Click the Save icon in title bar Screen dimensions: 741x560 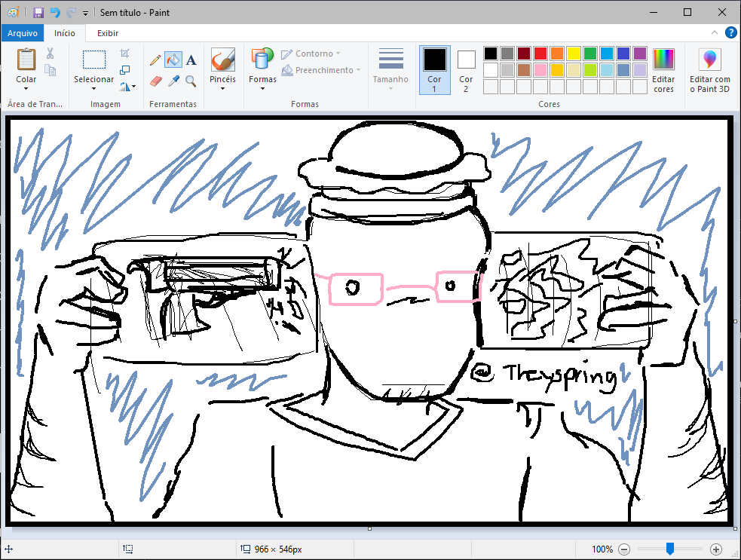point(38,12)
